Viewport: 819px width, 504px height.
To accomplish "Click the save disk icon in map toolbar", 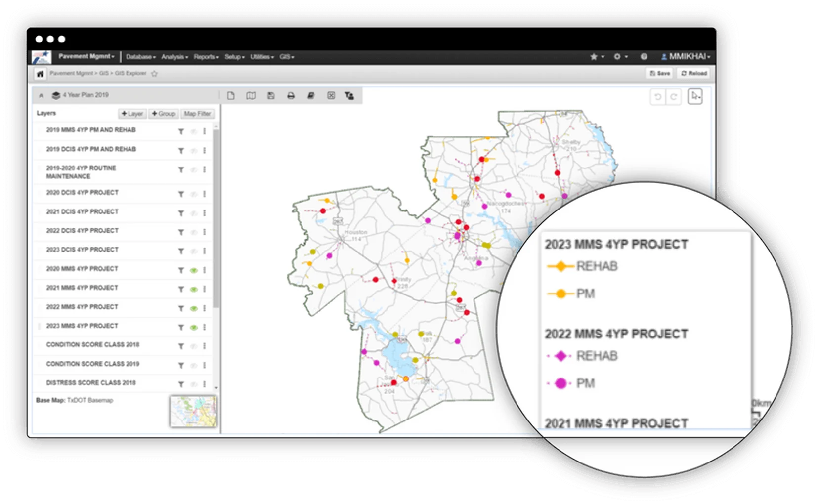I will (x=271, y=96).
